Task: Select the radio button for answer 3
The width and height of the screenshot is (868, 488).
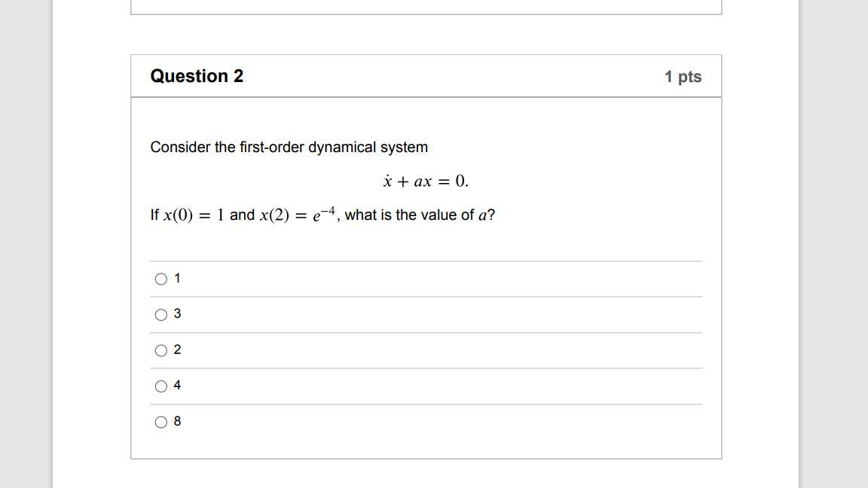Action: pos(161,314)
